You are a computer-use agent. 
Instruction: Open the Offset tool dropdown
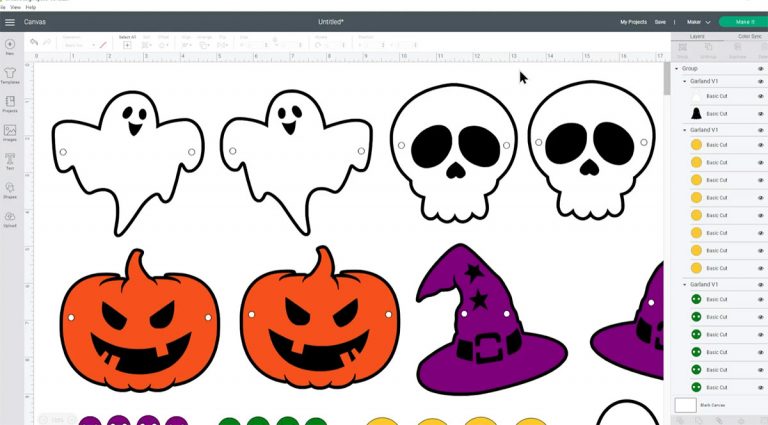pyautogui.click(x=163, y=45)
